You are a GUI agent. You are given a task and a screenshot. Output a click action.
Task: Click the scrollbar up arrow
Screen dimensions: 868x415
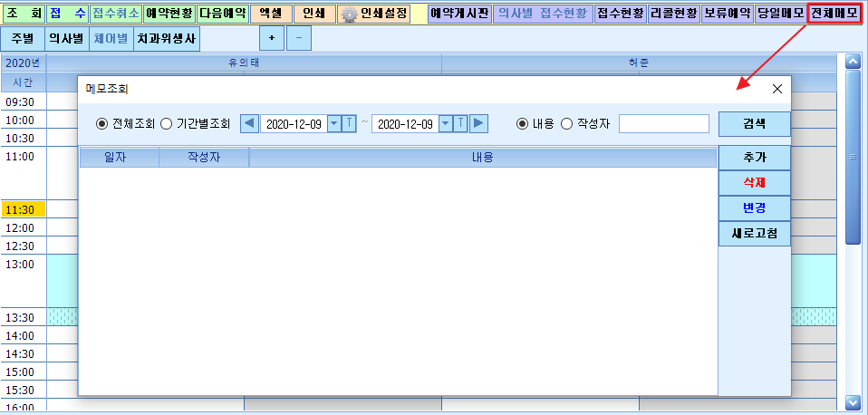coord(854,62)
